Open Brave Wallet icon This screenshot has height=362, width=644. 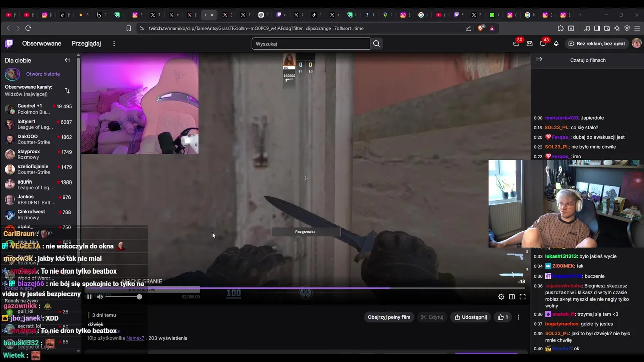(607, 28)
